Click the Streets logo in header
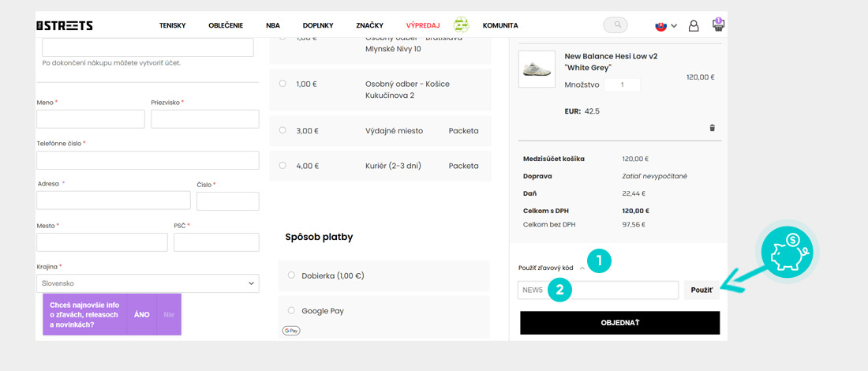 pyautogui.click(x=65, y=25)
